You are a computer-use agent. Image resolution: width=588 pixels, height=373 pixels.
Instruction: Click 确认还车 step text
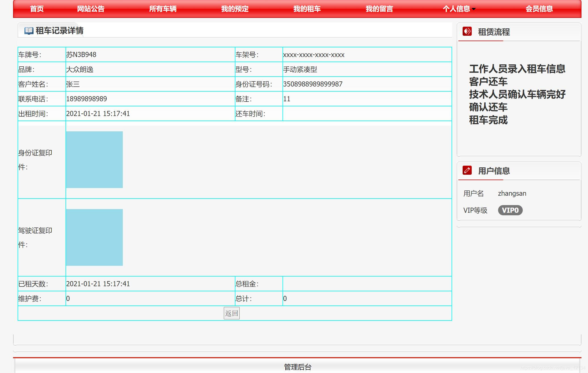click(x=488, y=107)
